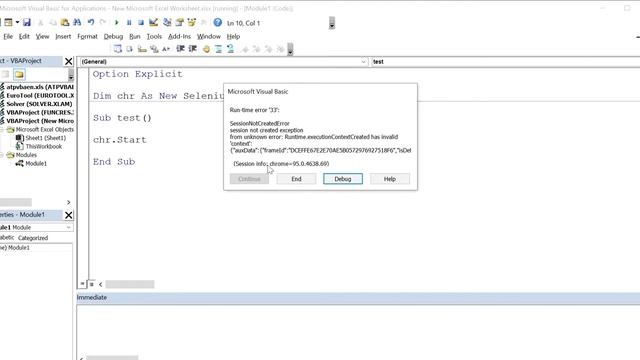
Task: Select ThisWorkbook in project tree
Action: [x=44, y=146]
